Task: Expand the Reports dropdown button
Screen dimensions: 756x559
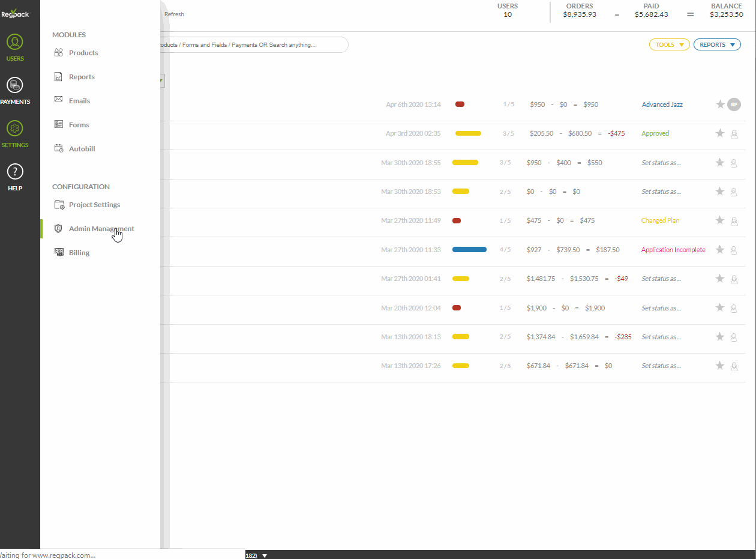Action: pos(716,44)
